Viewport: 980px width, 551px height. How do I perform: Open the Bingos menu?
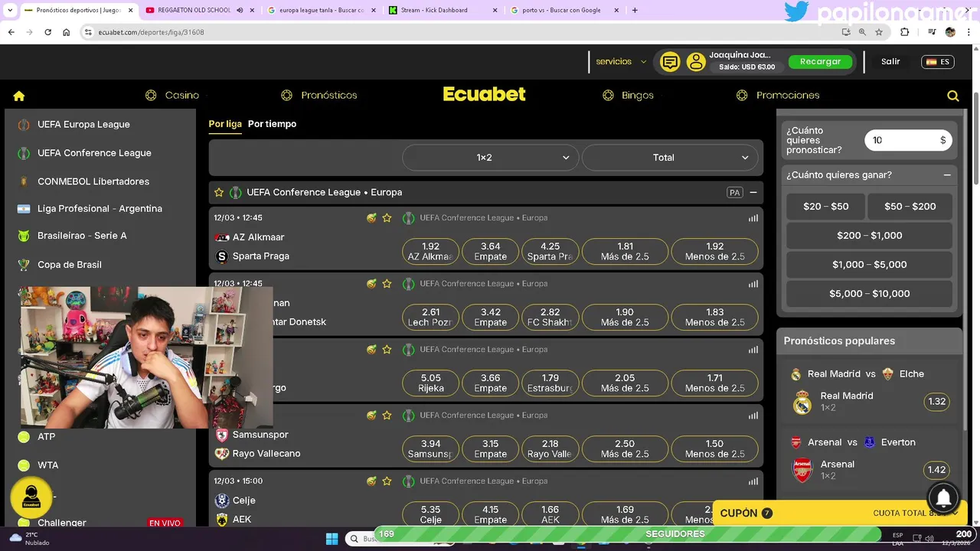pyautogui.click(x=628, y=96)
